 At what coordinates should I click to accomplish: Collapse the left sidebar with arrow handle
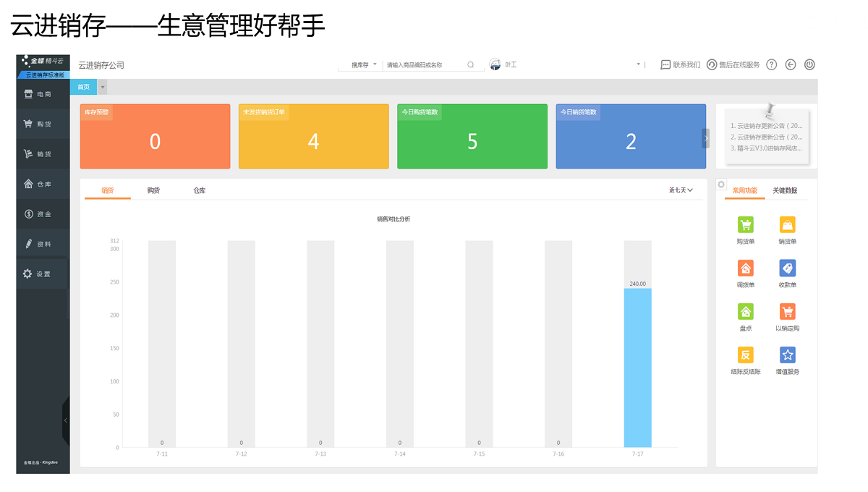pos(66,420)
